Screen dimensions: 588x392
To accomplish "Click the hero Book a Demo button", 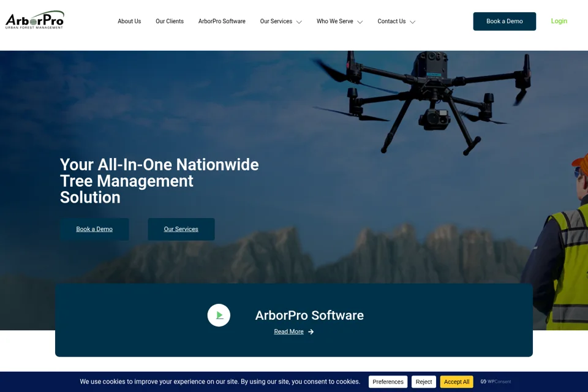I will [x=94, y=229].
